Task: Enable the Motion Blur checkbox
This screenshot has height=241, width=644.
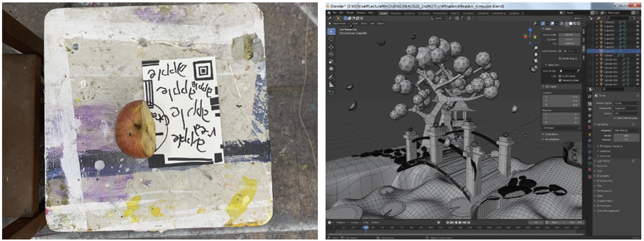Action: 598,181
